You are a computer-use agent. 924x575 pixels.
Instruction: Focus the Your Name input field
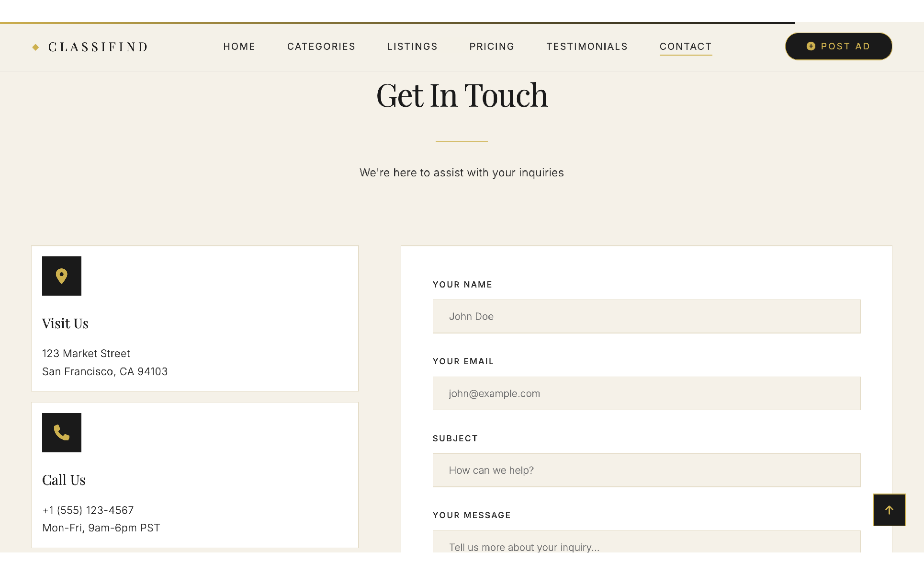[x=646, y=317]
